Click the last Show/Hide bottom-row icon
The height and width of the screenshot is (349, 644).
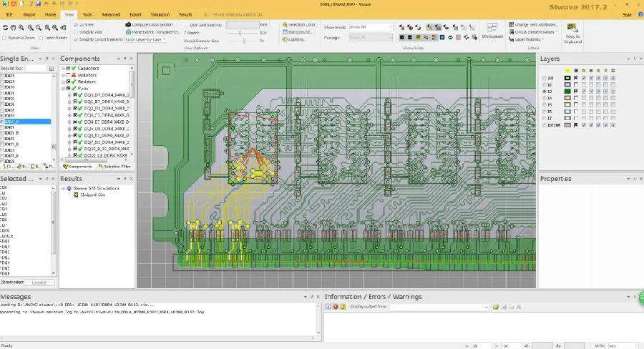474,37
